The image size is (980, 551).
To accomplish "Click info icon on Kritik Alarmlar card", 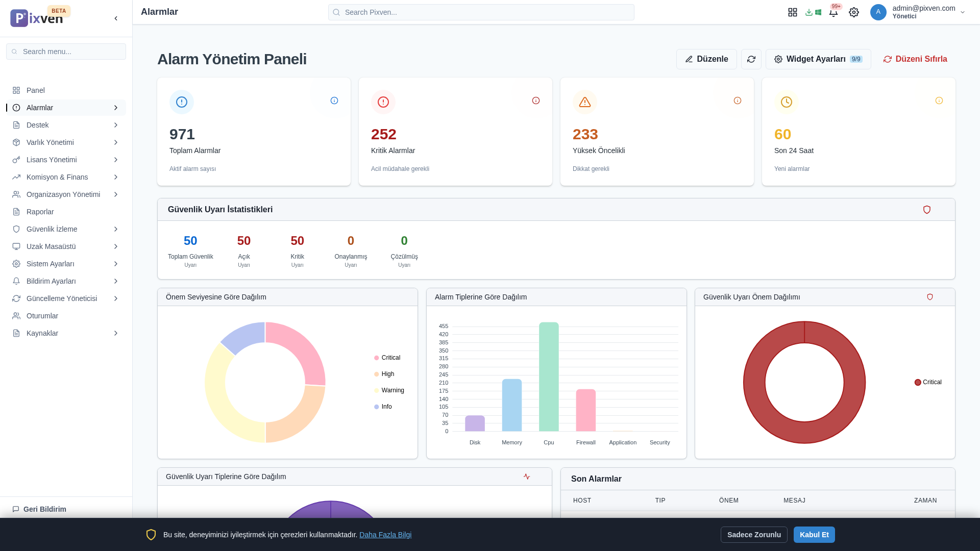I will 535,101.
